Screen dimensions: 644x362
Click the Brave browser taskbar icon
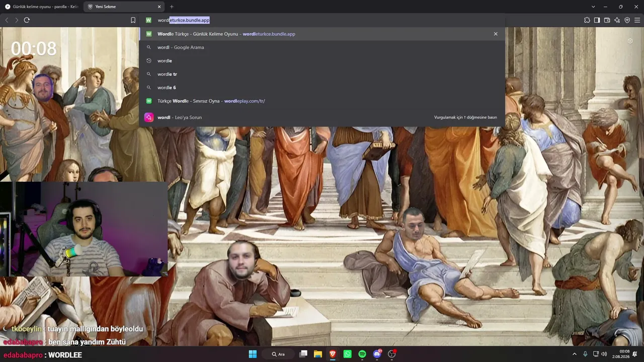click(333, 354)
